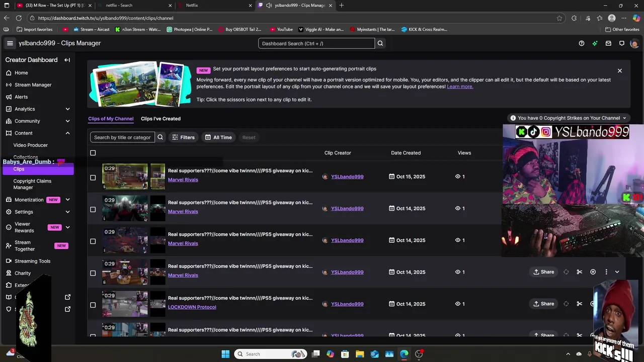Open the Help question mark icon
This screenshot has width=644, height=362.
coord(582,43)
